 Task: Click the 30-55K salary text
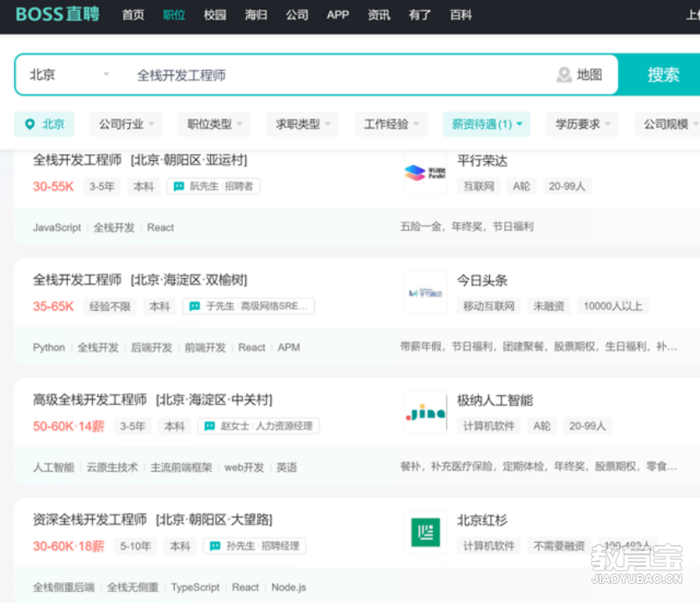tap(53, 186)
